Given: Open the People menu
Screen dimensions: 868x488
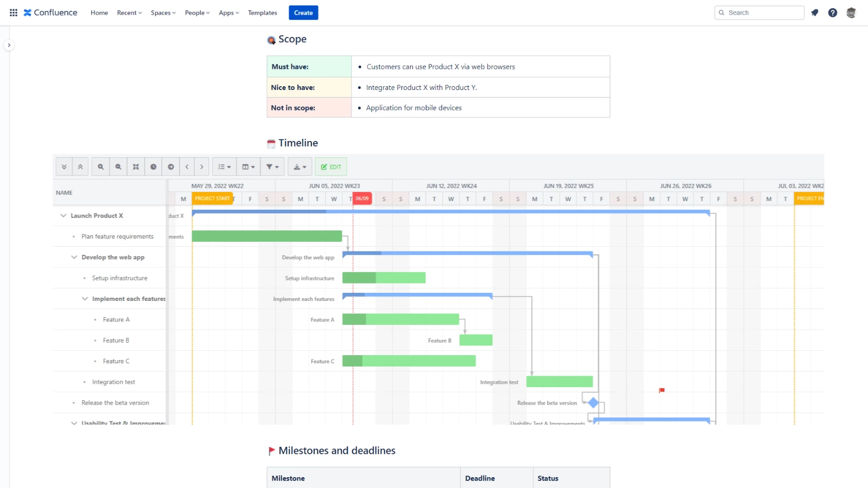Looking at the screenshot, I should tap(196, 12).
